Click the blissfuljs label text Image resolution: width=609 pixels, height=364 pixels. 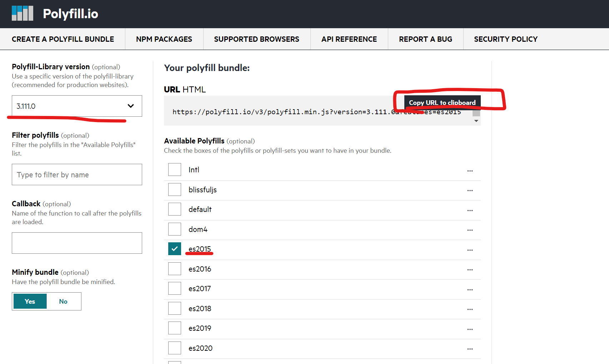(203, 189)
